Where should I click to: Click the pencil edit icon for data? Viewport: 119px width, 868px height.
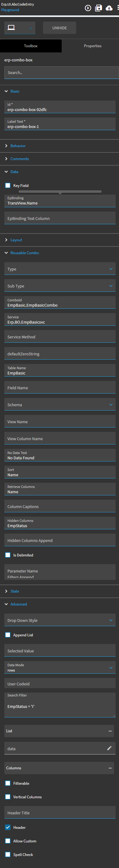tap(109, 748)
